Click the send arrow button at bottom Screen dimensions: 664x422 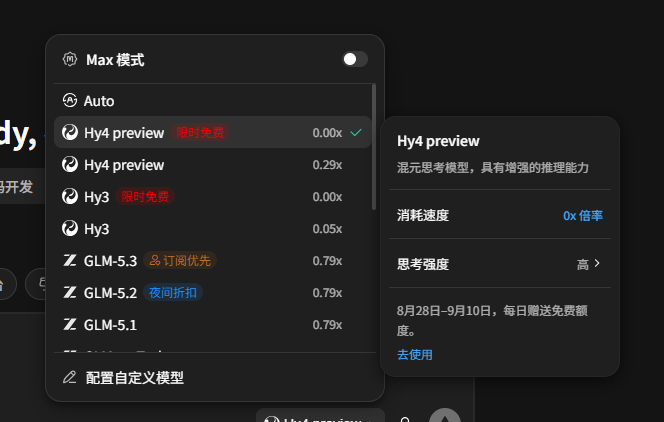pyautogui.click(x=445, y=417)
